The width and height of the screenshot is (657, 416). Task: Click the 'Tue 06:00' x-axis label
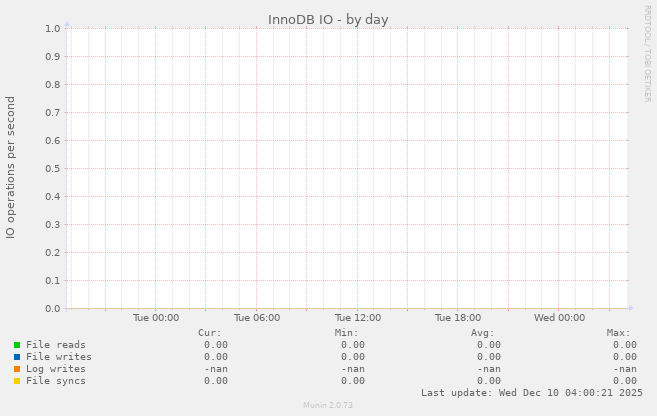coord(257,318)
